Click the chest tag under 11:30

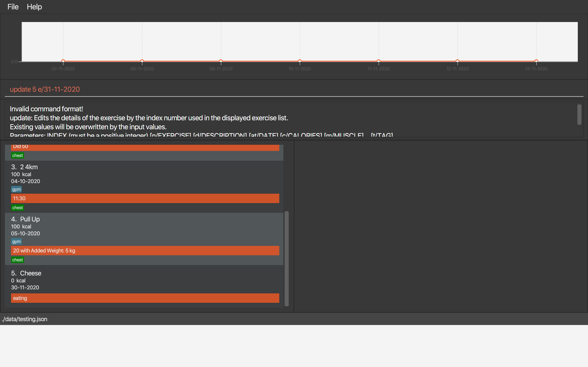point(18,208)
